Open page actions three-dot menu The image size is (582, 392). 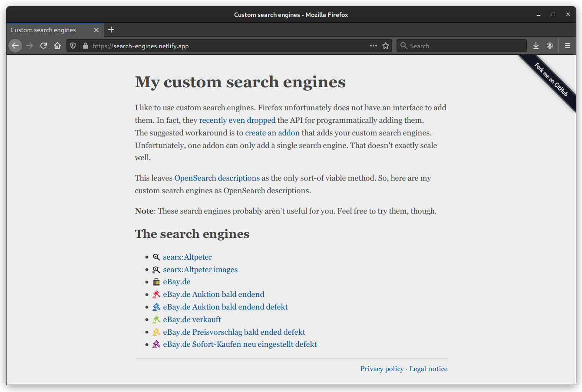coord(374,46)
